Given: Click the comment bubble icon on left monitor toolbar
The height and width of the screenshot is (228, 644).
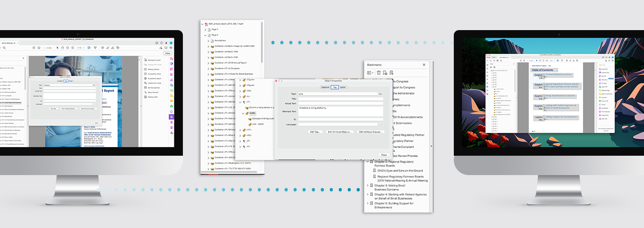Looking at the screenshot, I should tap(103, 48).
